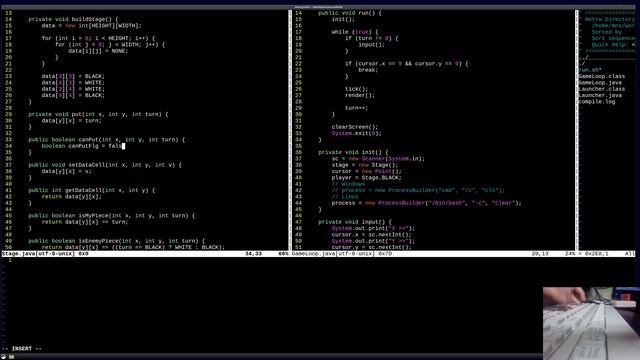The image size is (640, 360).
Task: Click the 'public boolean isMyPiece' method line
Action: click(111, 216)
